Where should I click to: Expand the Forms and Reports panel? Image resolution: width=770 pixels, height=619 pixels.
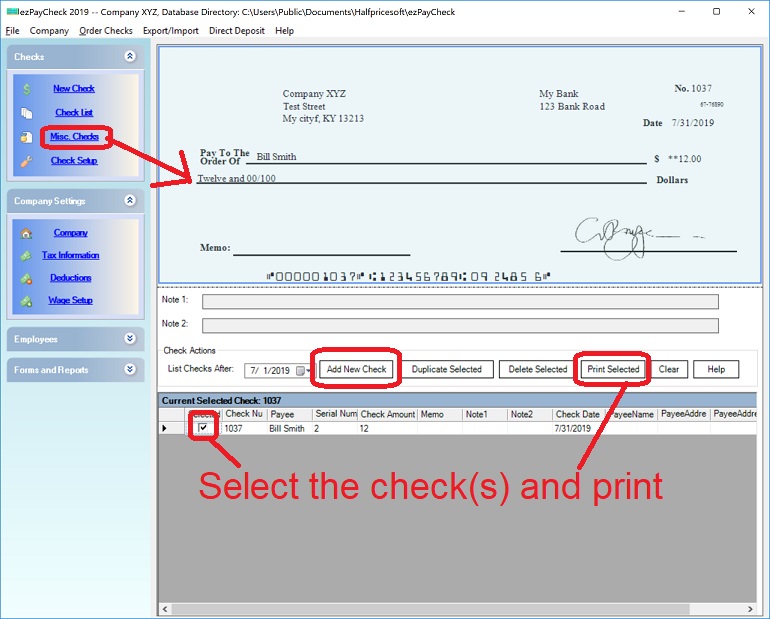tap(129, 370)
